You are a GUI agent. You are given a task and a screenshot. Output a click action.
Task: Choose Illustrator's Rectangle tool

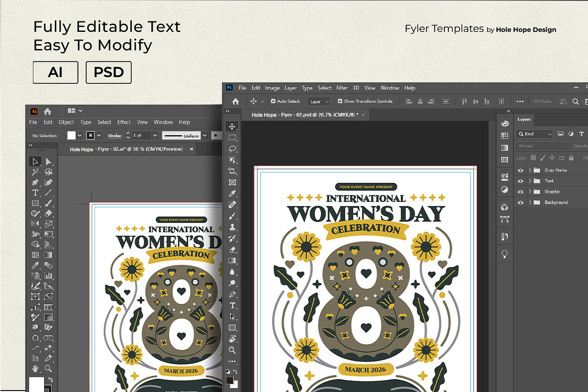(35, 203)
